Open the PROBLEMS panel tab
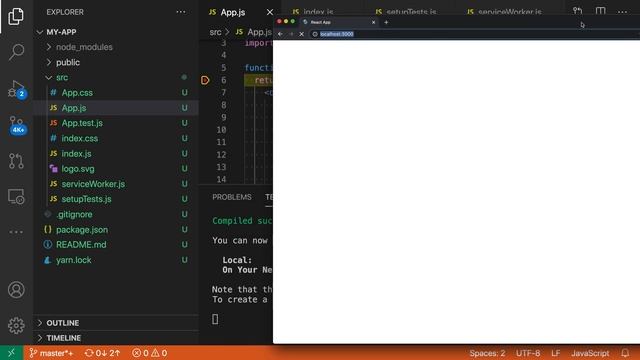Image resolution: width=640 pixels, height=360 pixels. click(x=231, y=197)
